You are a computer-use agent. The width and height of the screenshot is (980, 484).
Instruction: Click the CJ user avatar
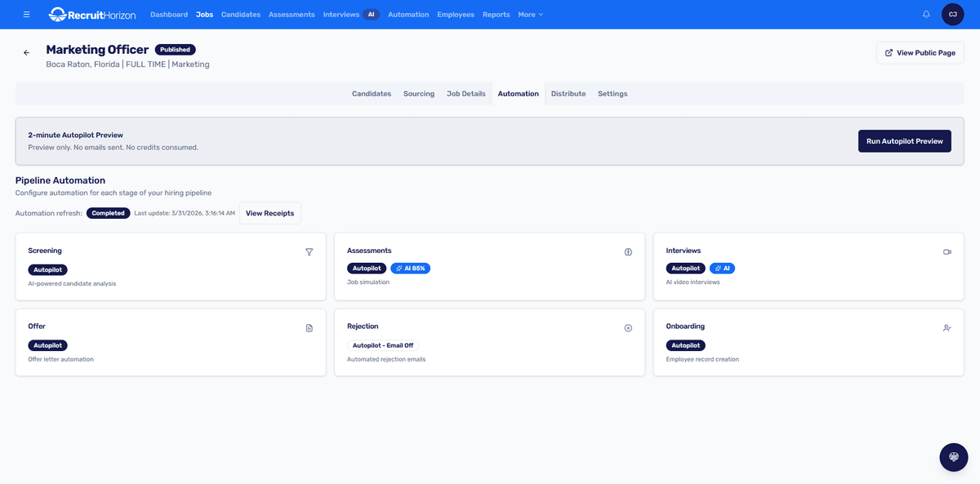[952, 14]
